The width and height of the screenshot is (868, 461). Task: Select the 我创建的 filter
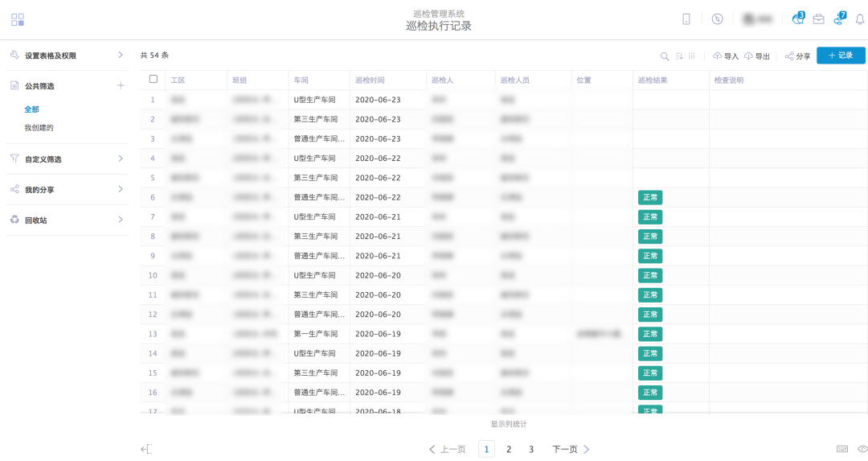click(39, 128)
